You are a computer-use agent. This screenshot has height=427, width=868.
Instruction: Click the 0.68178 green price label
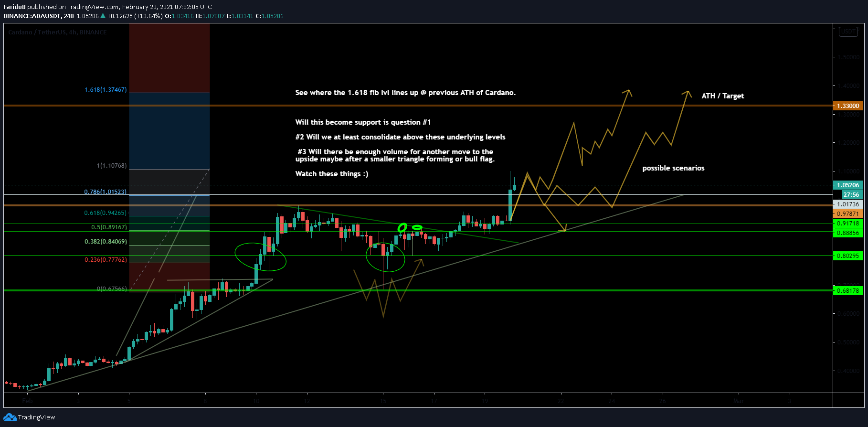[x=848, y=290]
